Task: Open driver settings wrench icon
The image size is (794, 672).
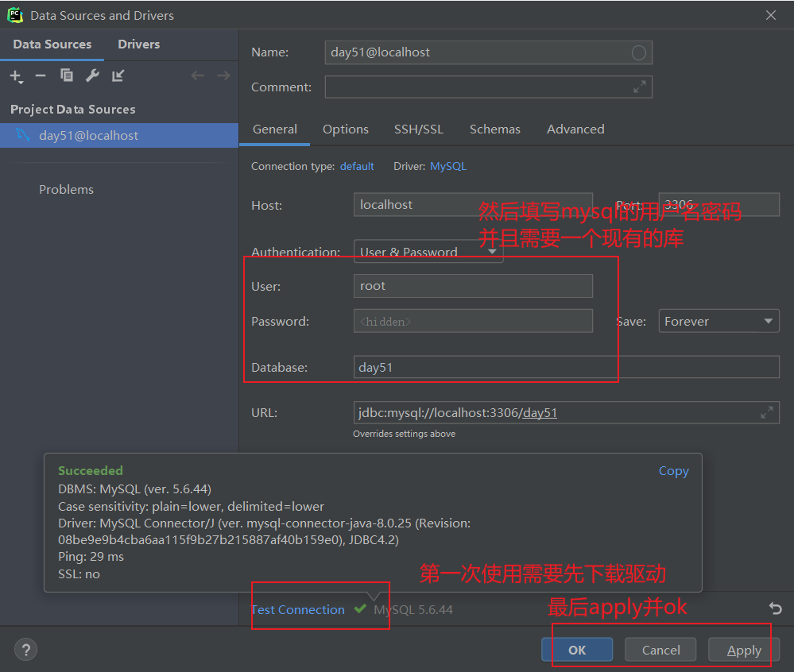Action: [92, 75]
